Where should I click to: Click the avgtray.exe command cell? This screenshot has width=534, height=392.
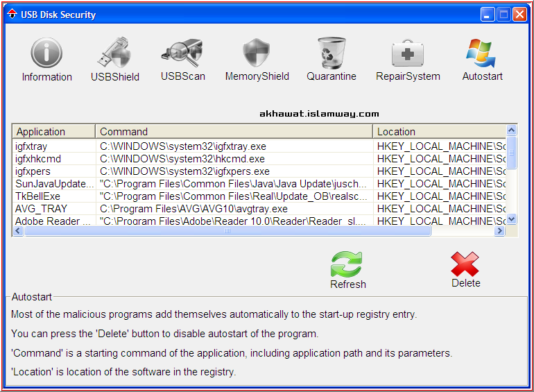(x=234, y=208)
